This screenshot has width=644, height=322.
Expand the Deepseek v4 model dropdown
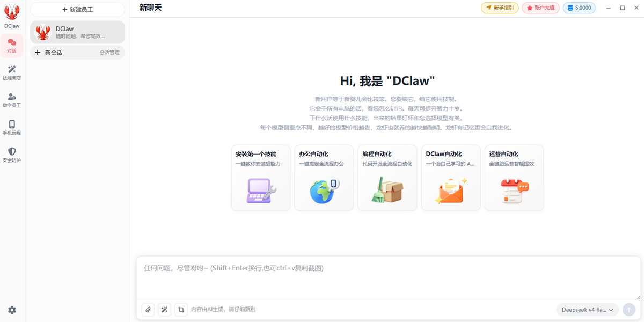[588, 310]
